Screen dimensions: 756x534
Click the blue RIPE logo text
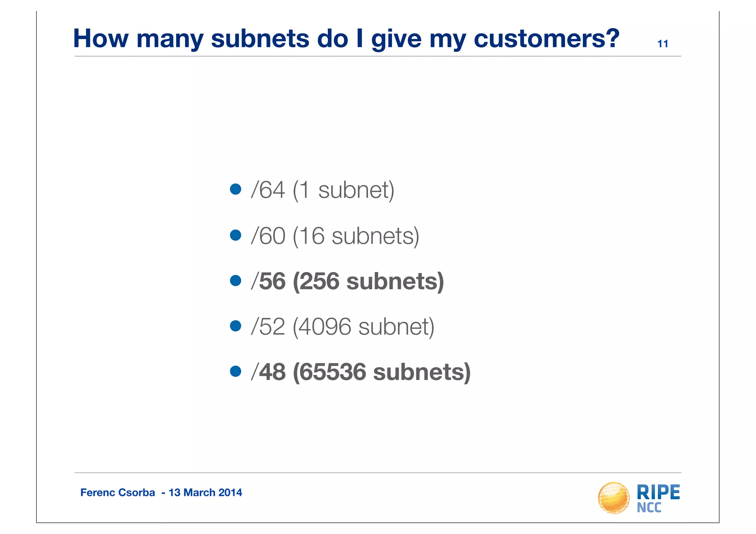point(658,492)
